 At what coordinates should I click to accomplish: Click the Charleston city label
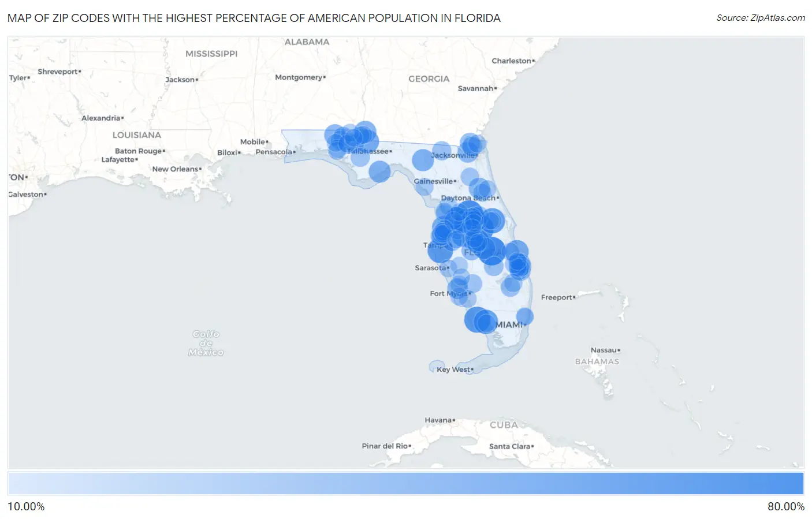click(511, 61)
